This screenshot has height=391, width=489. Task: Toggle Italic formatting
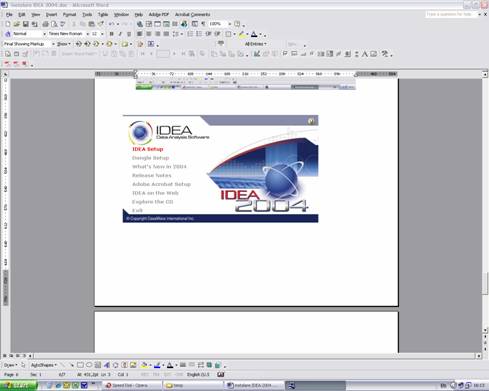click(120, 34)
